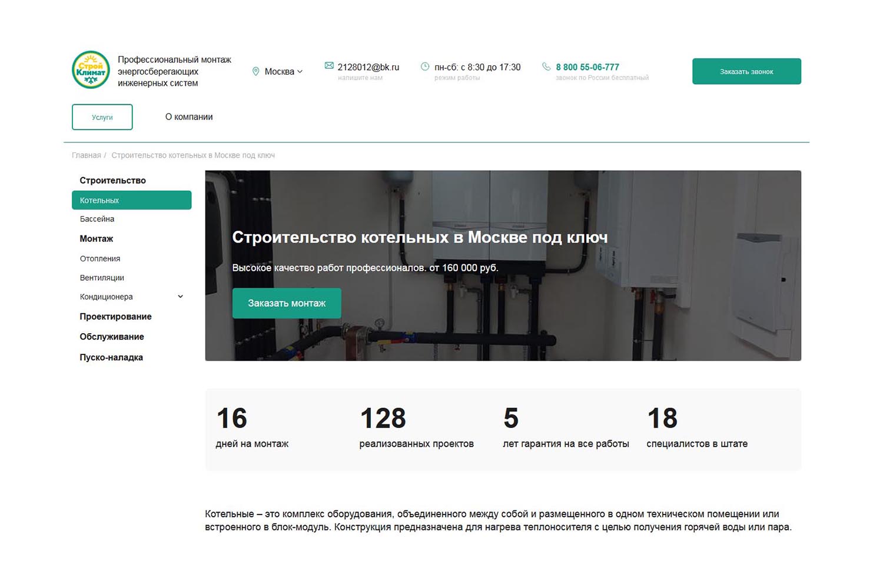Open the Строительство section heading

coord(112,181)
